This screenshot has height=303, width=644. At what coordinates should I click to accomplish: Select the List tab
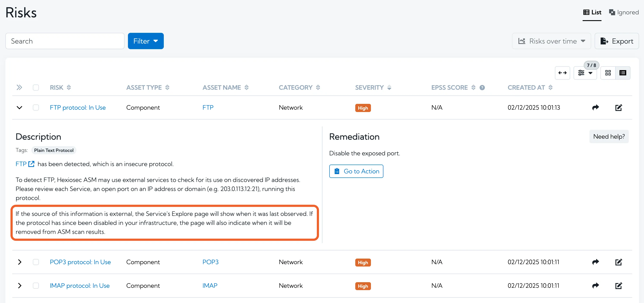[592, 12]
